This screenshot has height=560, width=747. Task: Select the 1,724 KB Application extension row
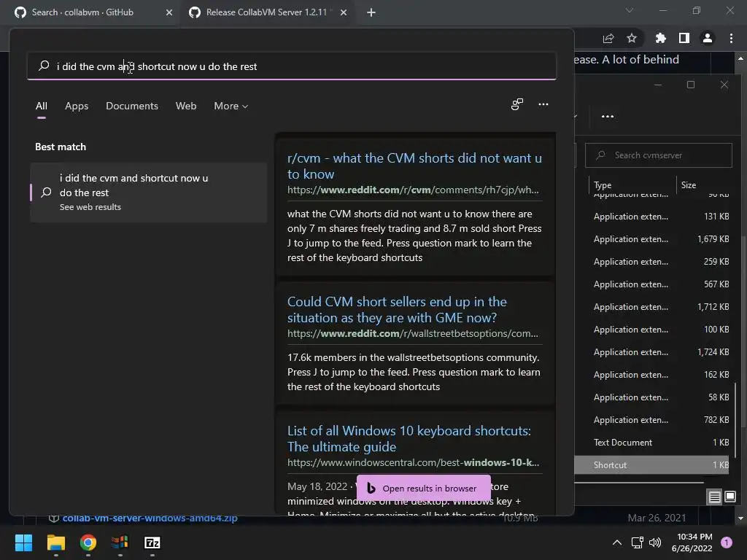(651, 352)
